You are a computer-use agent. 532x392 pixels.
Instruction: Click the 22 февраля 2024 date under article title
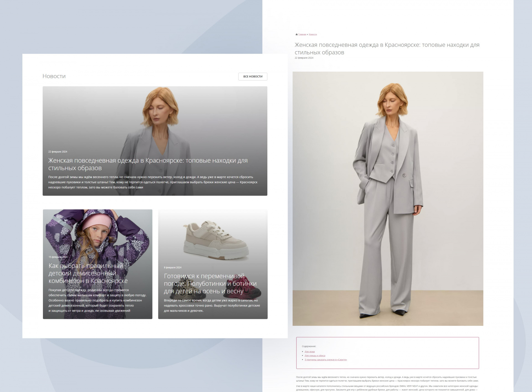[x=304, y=58]
